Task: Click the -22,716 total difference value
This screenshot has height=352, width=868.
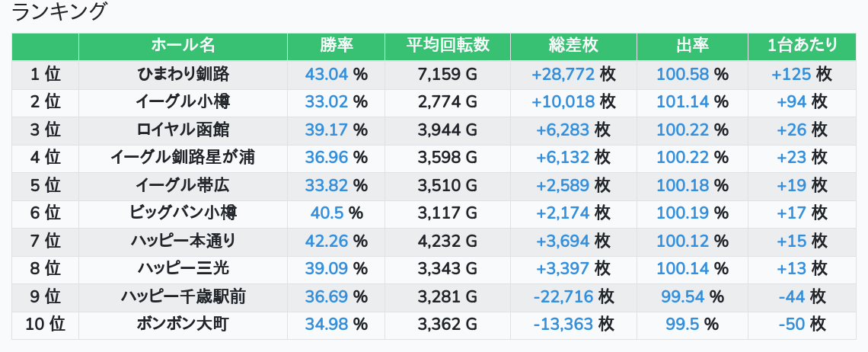Action: [x=563, y=296]
